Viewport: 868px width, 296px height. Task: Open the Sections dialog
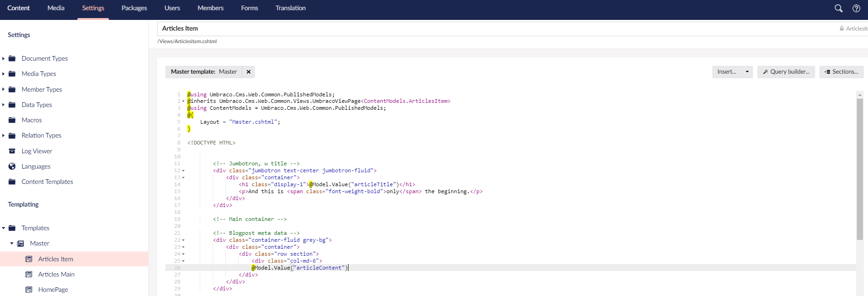(x=841, y=72)
